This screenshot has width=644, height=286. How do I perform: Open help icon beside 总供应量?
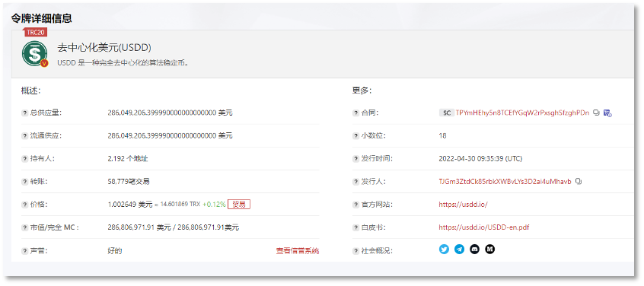tap(24, 113)
